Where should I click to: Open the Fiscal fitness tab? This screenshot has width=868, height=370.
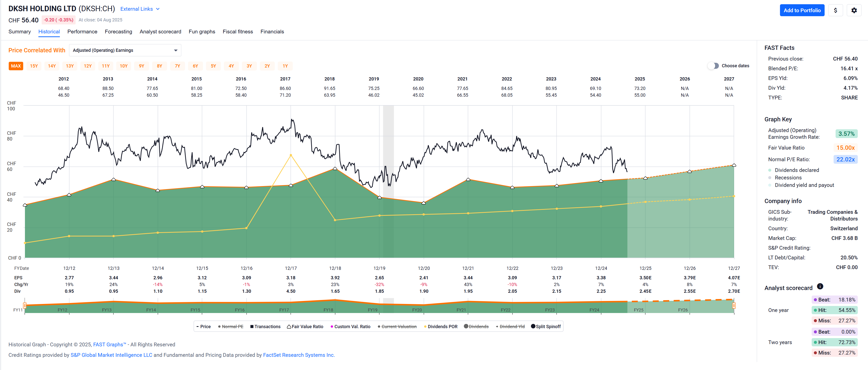[x=238, y=32]
